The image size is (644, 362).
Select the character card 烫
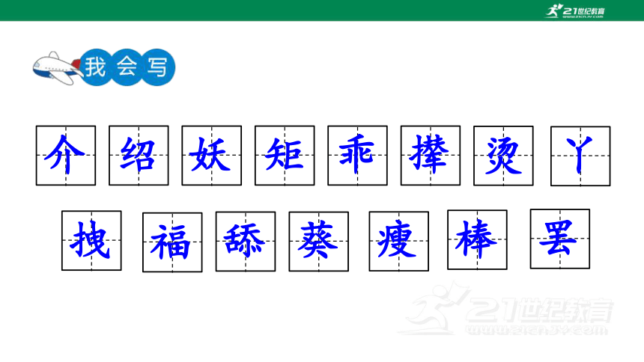click(x=503, y=156)
